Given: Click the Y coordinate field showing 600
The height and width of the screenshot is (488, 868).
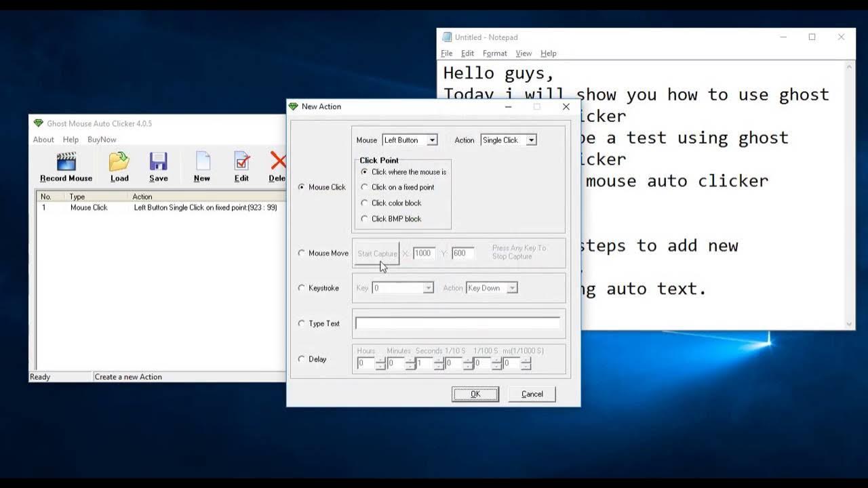Looking at the screenshot, I should click(x=463, y=253).
